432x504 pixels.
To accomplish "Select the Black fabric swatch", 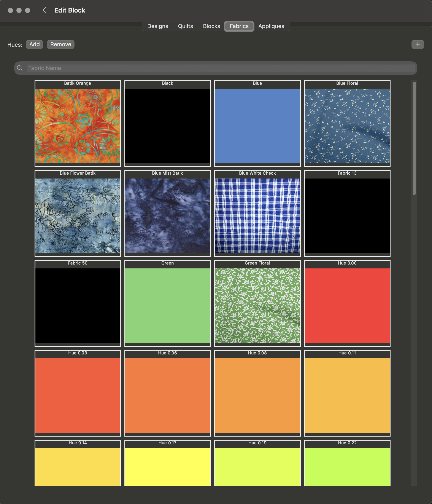I will click(x=167, y=123).
